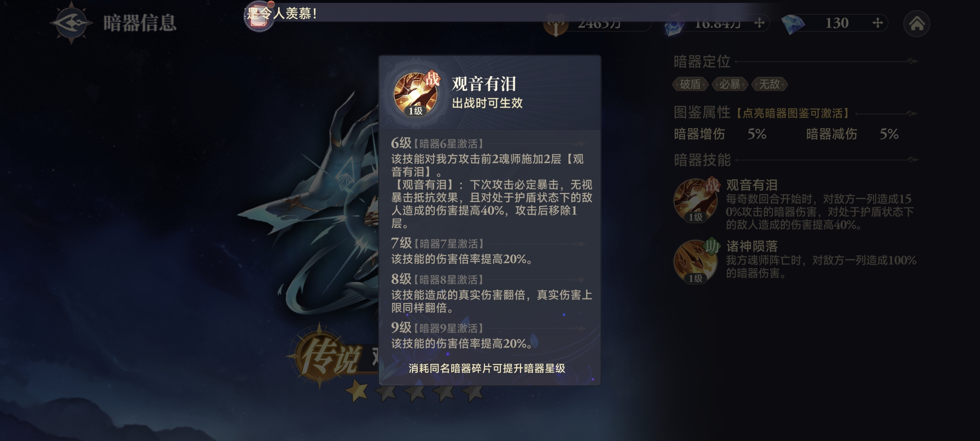Tap the 9级 暗器9星激活 header
The image size is (980, 441).
pyautogui.click(x=437, y=327)
